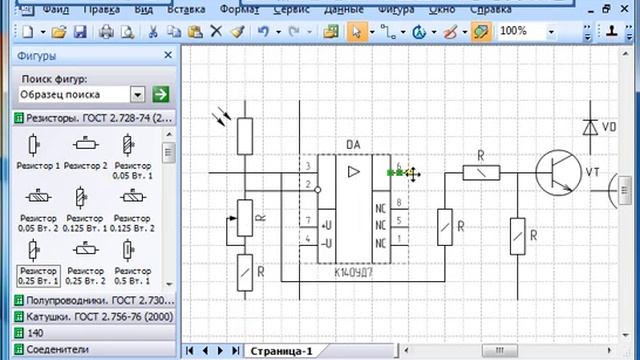
Task: Close the Фигуры panel
Action: click(168, 55)
